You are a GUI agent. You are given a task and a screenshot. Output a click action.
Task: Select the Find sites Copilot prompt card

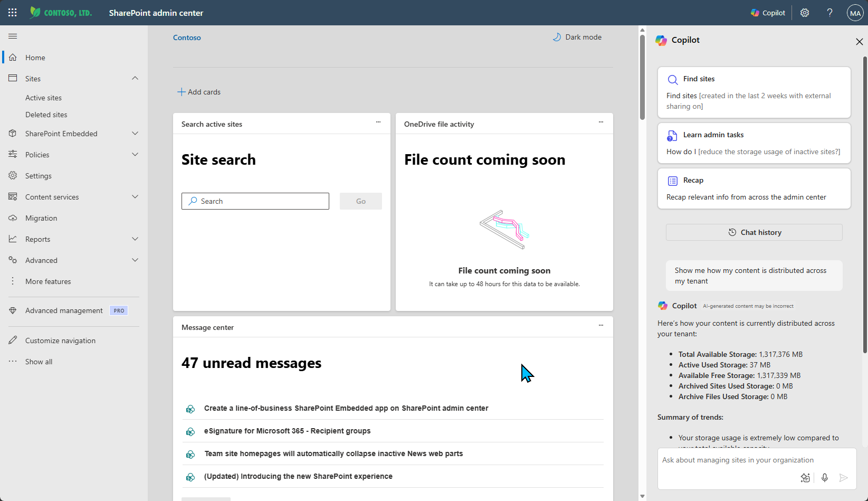[754, 92]
